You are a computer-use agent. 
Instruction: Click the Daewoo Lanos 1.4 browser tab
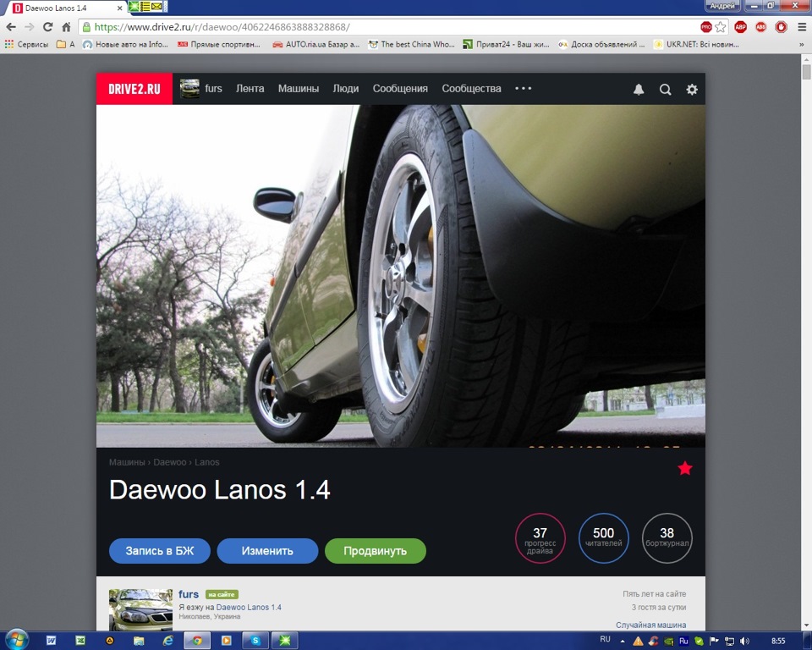coord(65,8)
